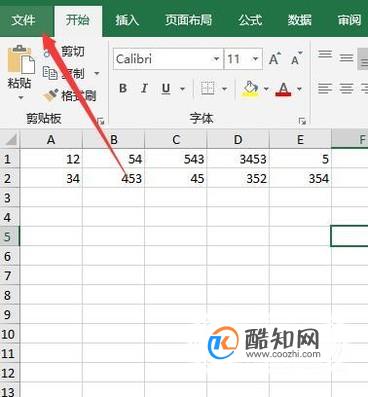Open the 字体 group dialog launcher
Image resolution: width=368 pixels, height=397 pixels.
coord(302,121)
